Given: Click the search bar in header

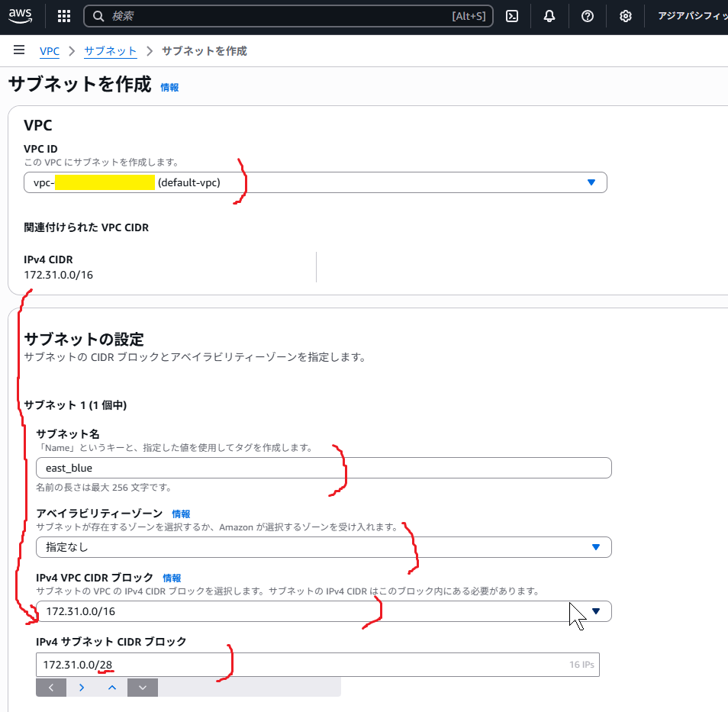Looking at the screenshot, I should click(282, 16).
